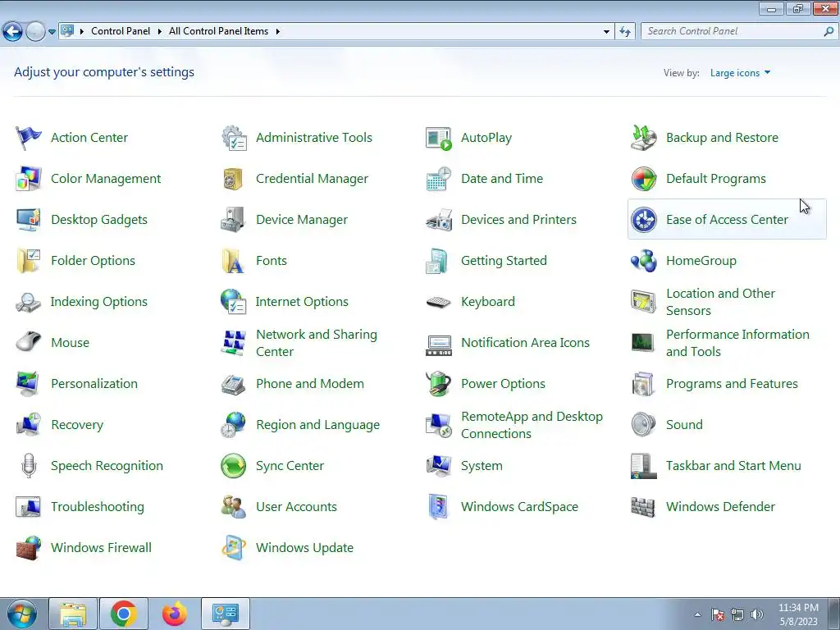Click the volume speaker tray icon

[757, 614]
